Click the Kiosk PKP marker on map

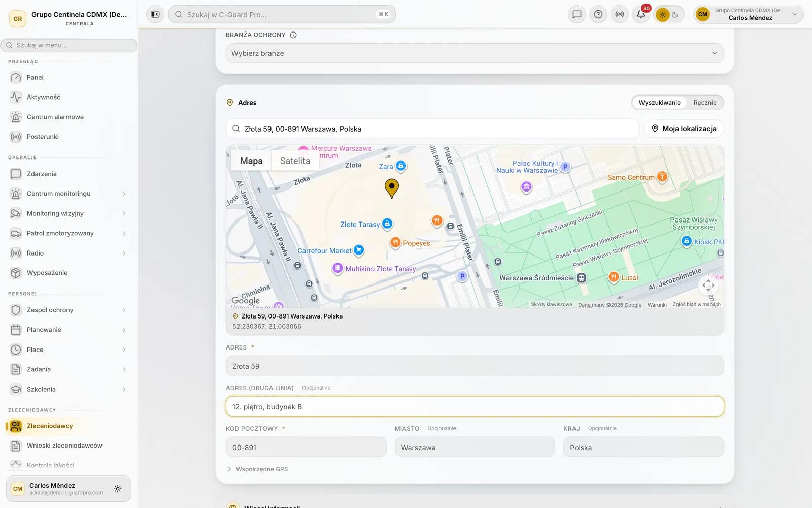pyautogui.click(x=686, y=241)
